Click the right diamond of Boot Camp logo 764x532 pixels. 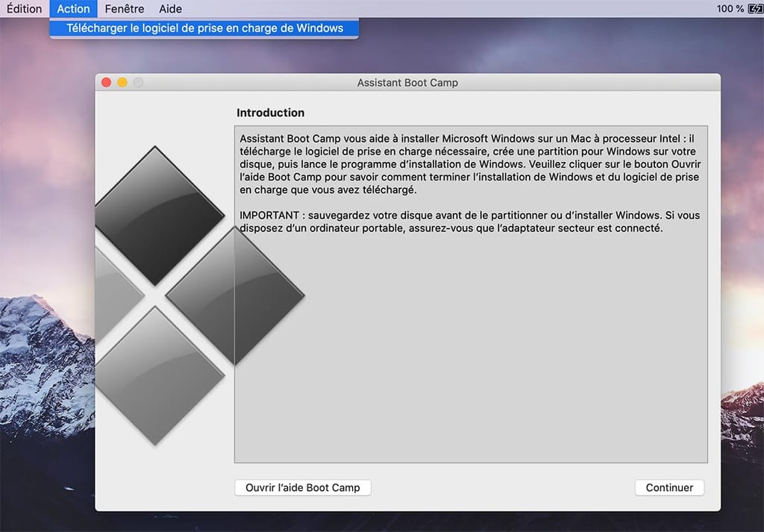[235, 295]
